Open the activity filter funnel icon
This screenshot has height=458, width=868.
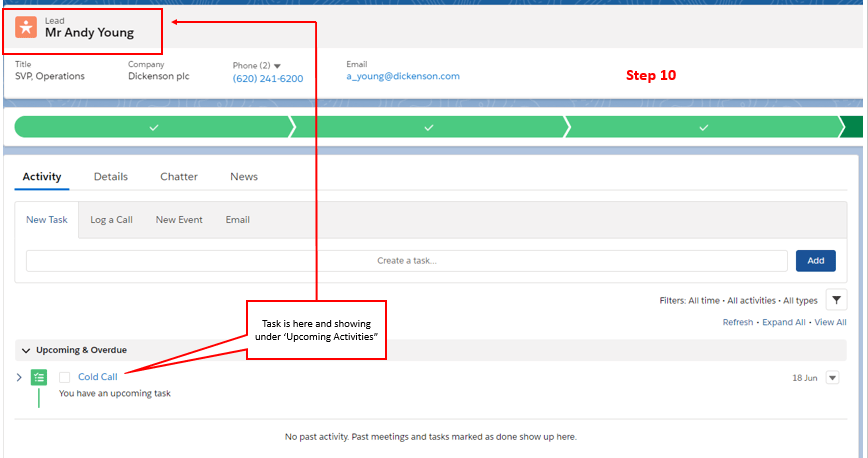coord(837,300)
